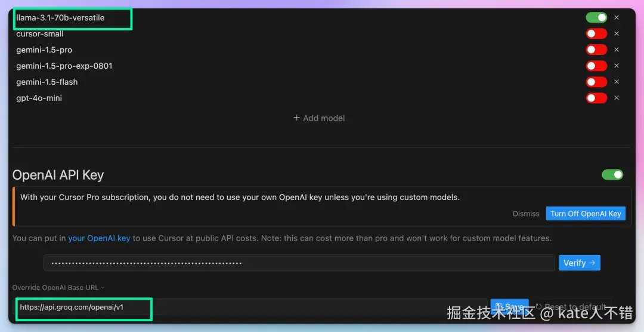Enable the gemini-1.5-pro-exp-0801 toggle
This screenshot has height=332, width=644.
pyautogui.click(x=596, y=66)
